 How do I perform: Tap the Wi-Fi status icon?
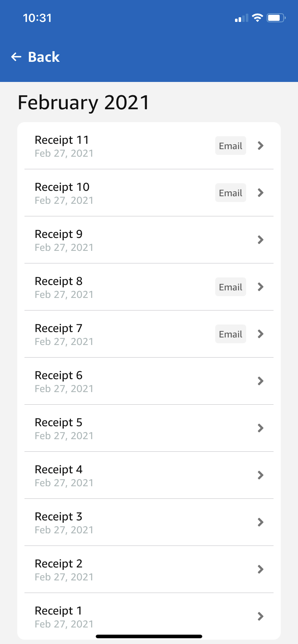point(257,18)
